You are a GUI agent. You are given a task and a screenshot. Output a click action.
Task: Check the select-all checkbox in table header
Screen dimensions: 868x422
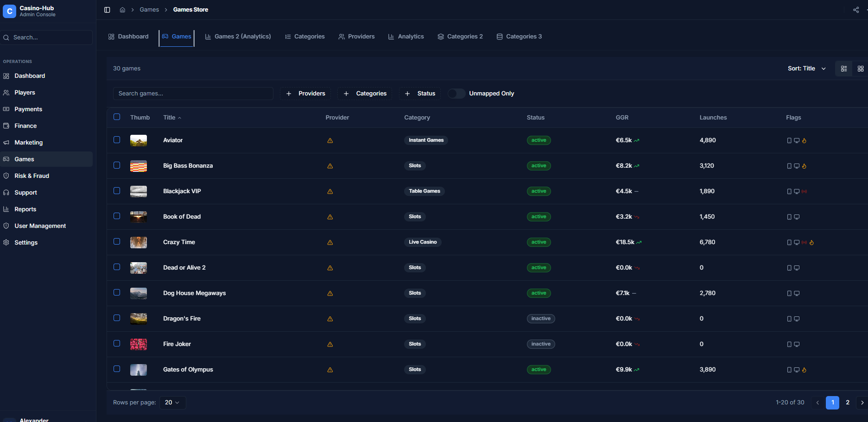tap(117, 117)
